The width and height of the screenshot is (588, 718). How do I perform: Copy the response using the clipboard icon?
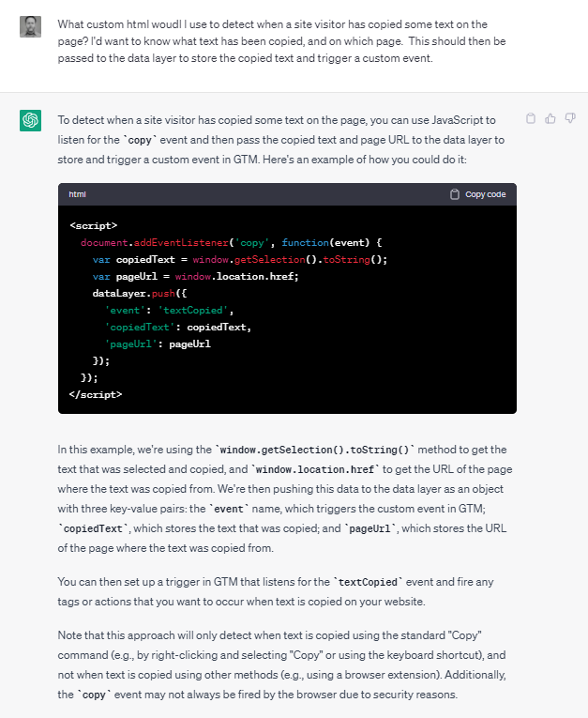coord(531,118)
